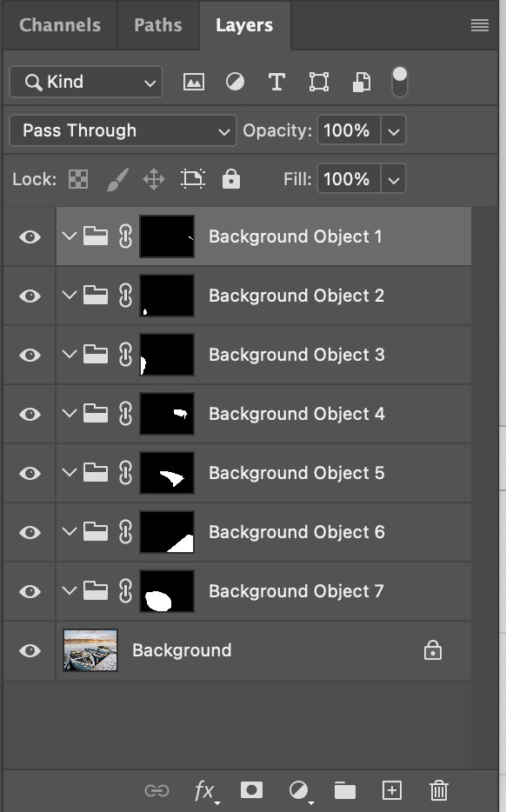Turn layer filtering on or off
The image size is (506, 812).
(400, 82)
